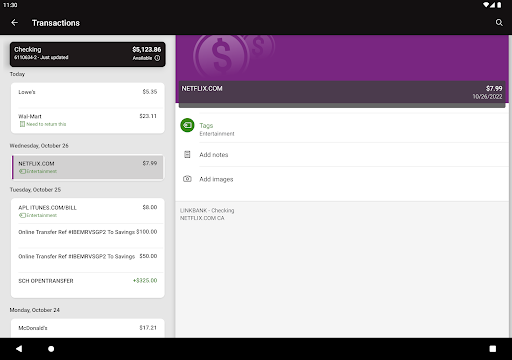The height and width of the screenshot is (360, 512).
Task: Tap Add images
Action: [x=343, y=179]
